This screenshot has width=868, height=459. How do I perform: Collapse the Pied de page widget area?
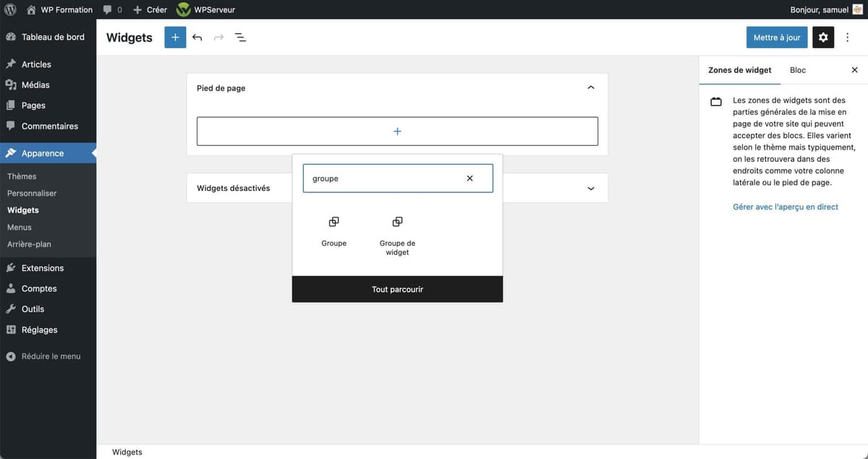point(590,86)
